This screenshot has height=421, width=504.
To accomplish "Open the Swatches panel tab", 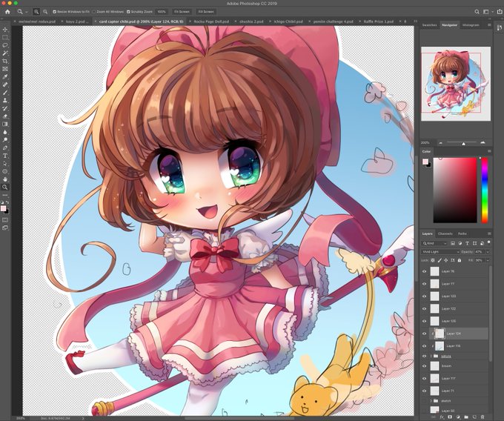I will tap(429, 25).
